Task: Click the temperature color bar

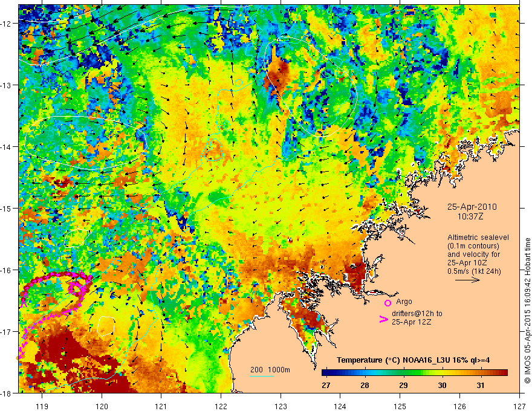Action: pos(415,373)
